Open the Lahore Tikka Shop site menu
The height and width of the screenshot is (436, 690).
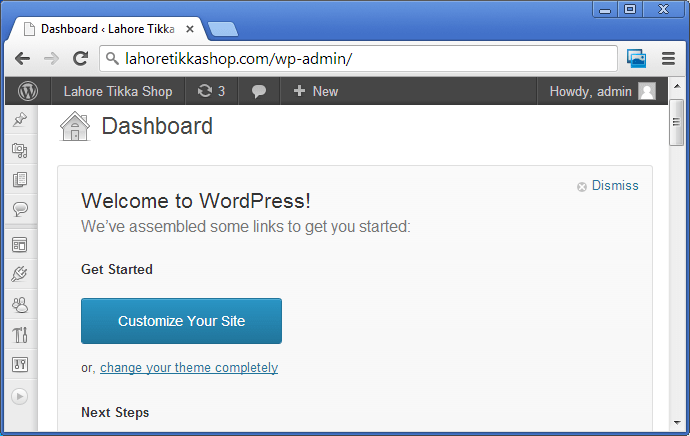tap(117, 91)
